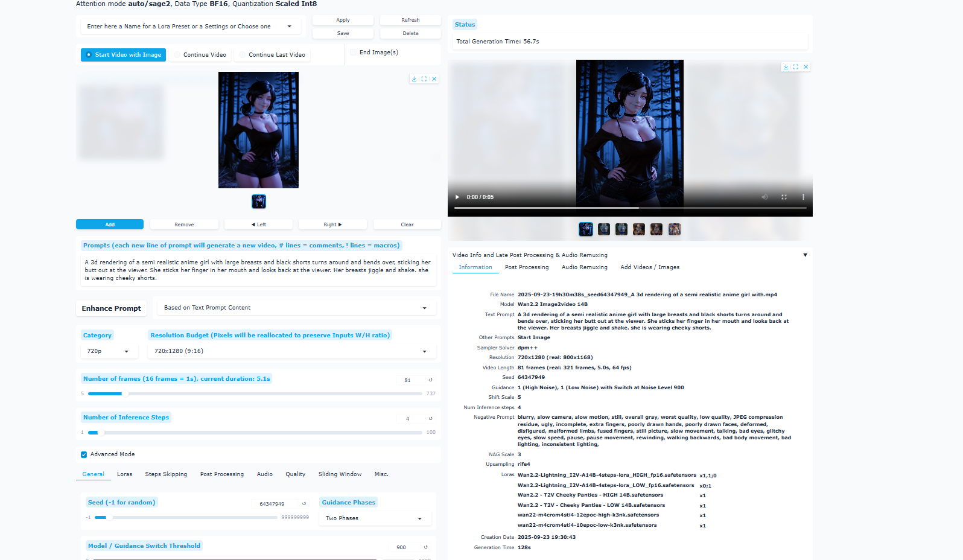Viewport: 963px width, 560px height.
Task: Move the image Left
Action: point(258,224)
